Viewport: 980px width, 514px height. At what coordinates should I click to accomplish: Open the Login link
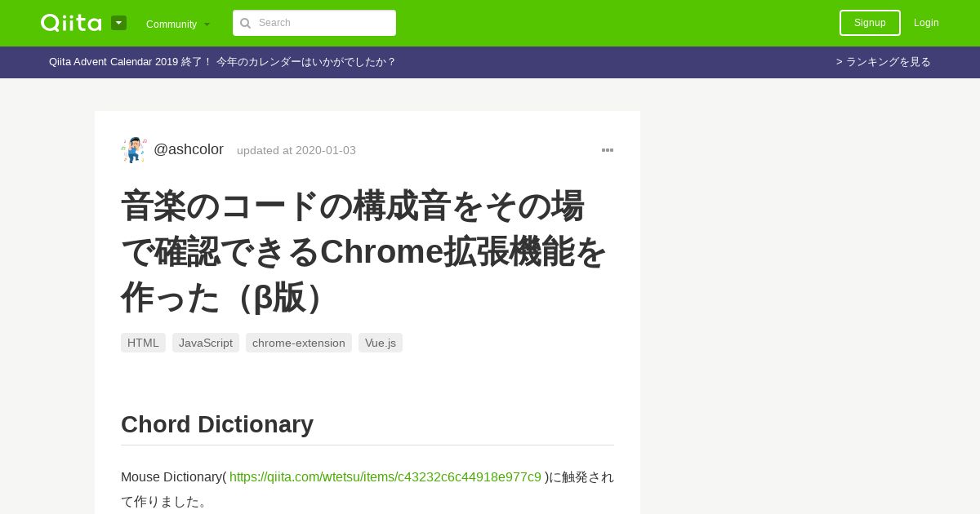pyautogui.click(x=926, y=23)
